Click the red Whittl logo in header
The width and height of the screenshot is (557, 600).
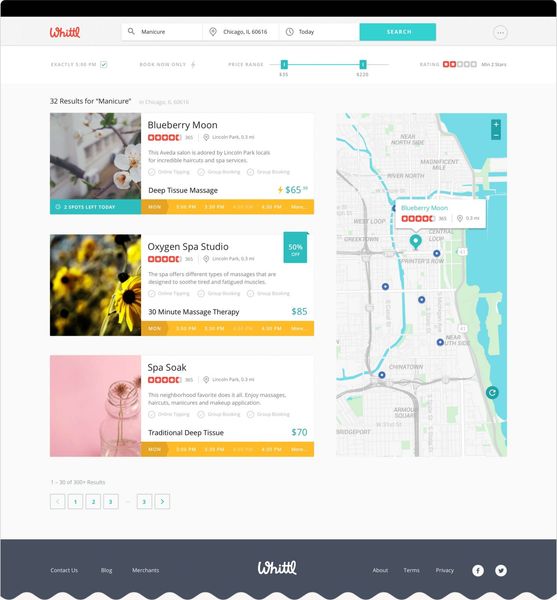(65, 32)
